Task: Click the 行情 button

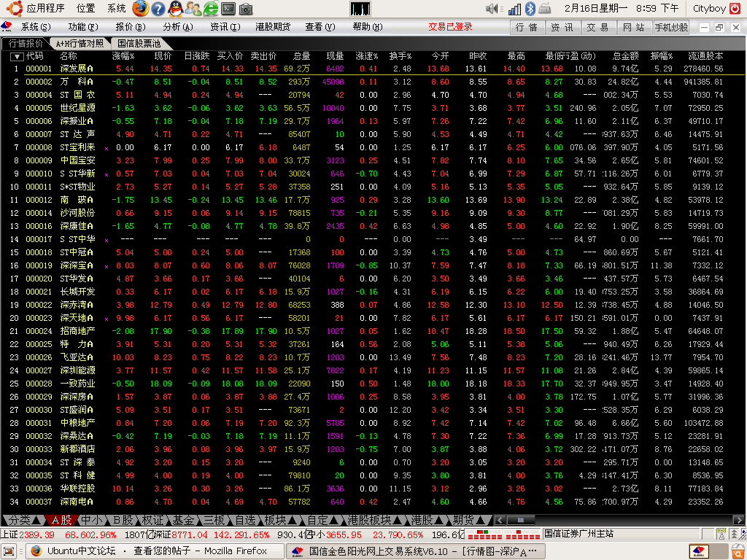Action: coord(527,27)
